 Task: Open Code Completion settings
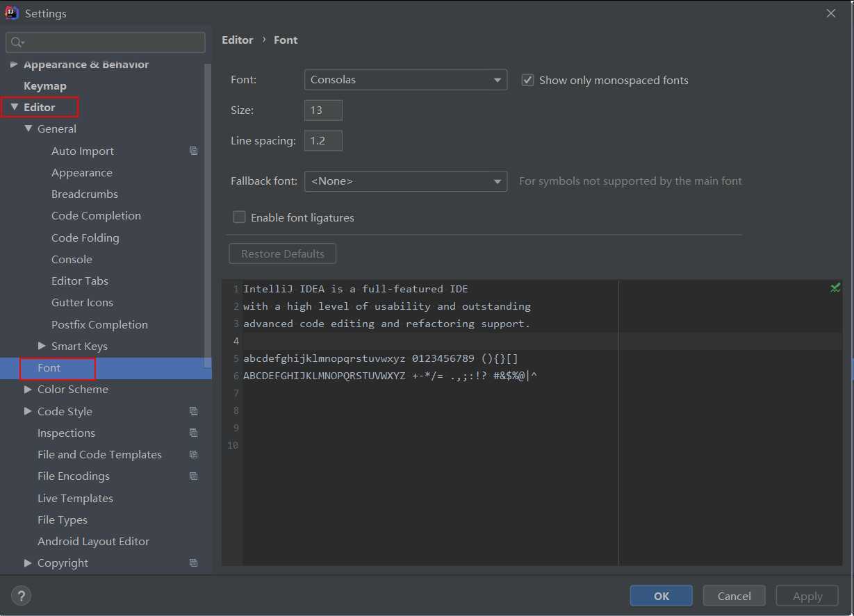[96, 215]
